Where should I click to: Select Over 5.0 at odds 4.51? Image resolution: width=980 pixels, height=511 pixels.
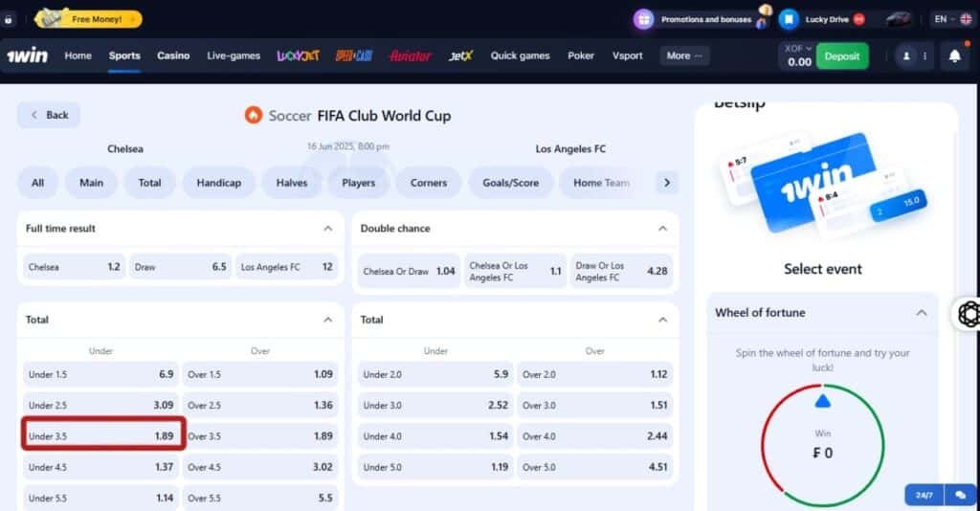tap(595, 467)
